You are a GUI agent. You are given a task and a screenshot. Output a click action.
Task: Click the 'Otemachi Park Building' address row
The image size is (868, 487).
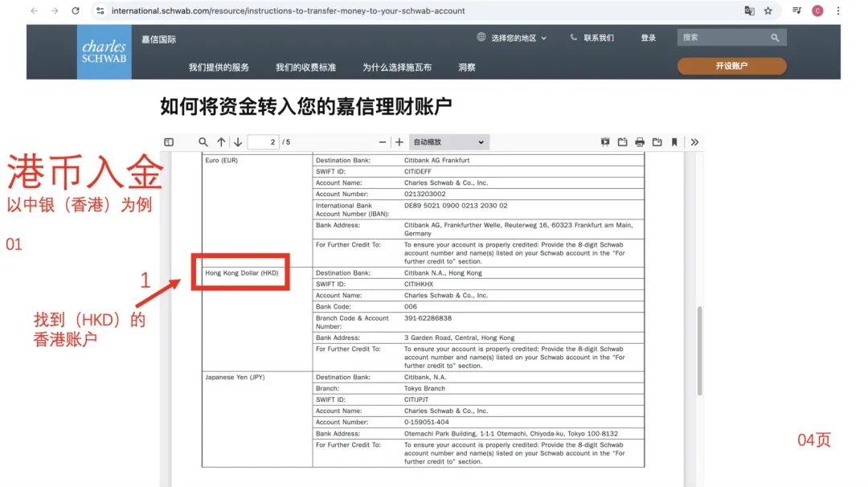[x=478, y=433]
